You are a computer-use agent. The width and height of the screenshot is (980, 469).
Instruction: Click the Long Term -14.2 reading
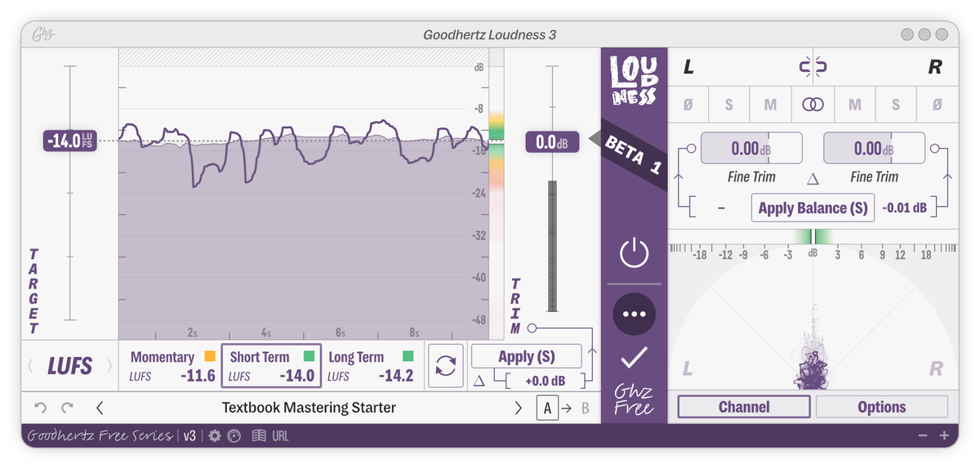click(396, 376)
